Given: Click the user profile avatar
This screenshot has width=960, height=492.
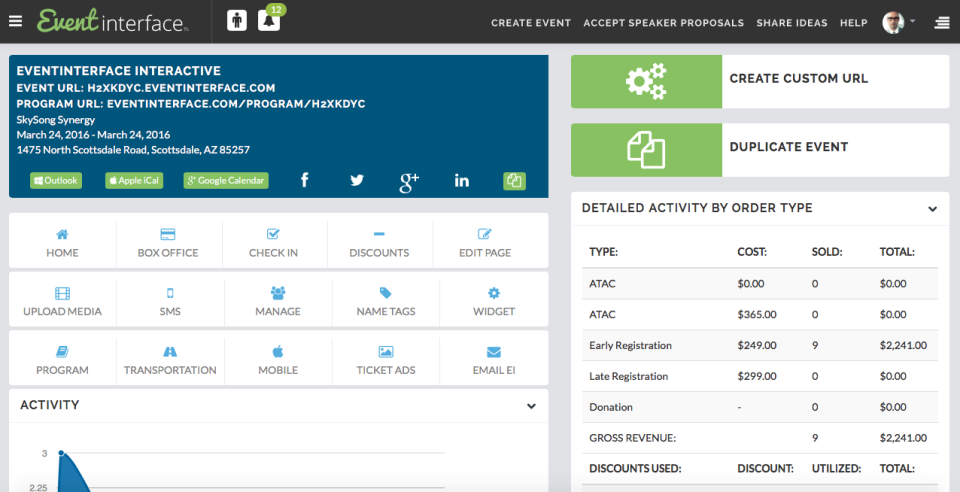Looking at the screenshot, I should 893,23.
